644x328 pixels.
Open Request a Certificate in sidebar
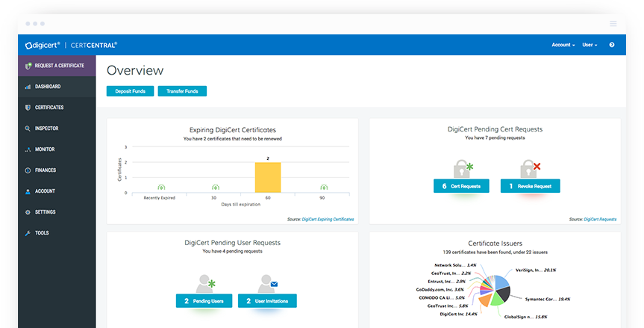pyautogui.click(x=57, y=66)
